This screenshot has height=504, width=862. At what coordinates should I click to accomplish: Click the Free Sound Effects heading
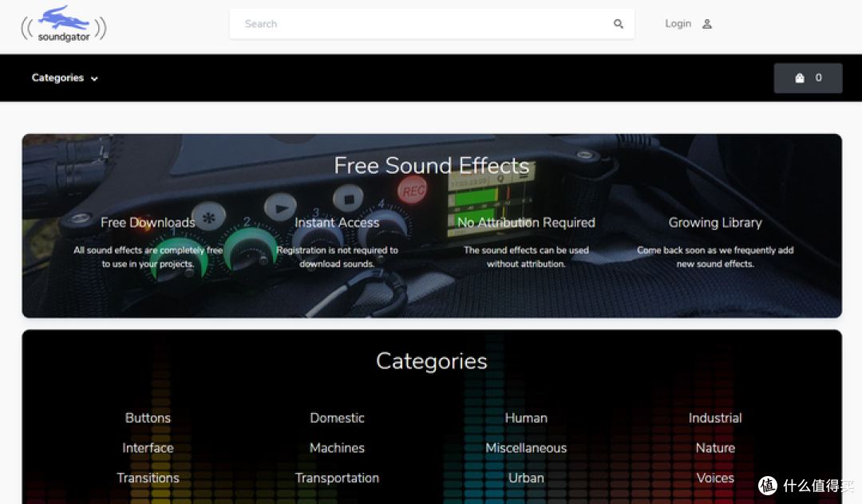[432, 165]
